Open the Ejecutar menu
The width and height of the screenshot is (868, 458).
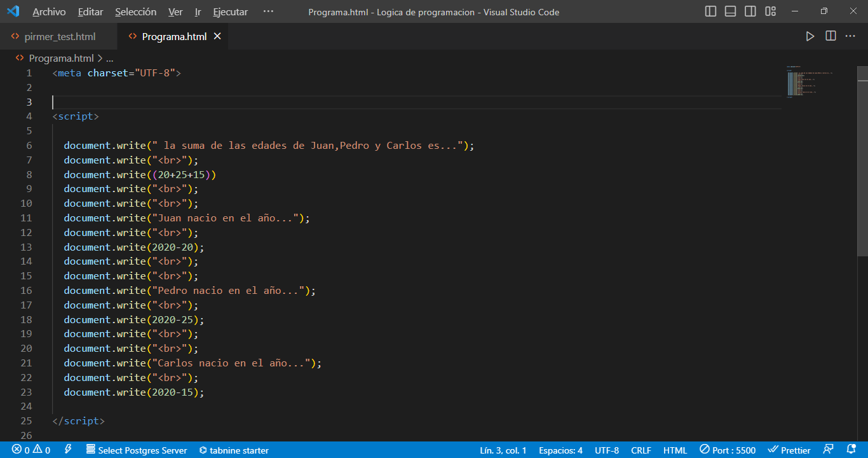pyautogui.click(x=231, y=12)
